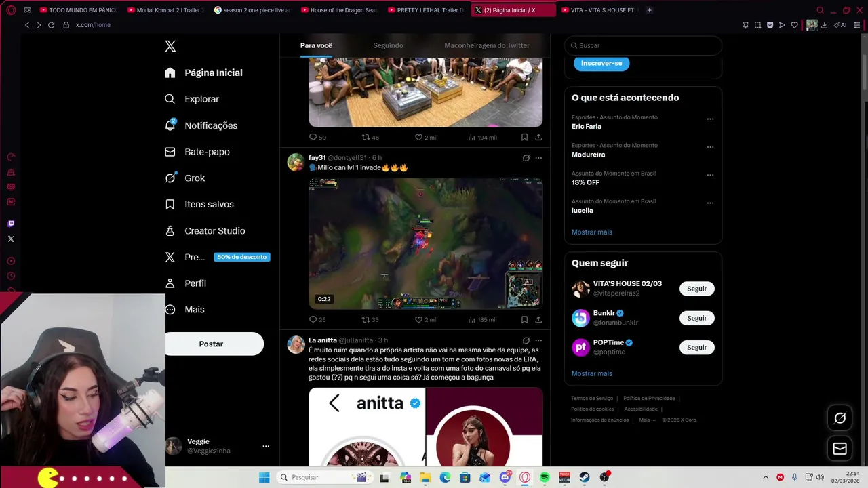Open Bate-papo messages
The width and height of the screenshot is (868, 488).
[x=197, y=152]
